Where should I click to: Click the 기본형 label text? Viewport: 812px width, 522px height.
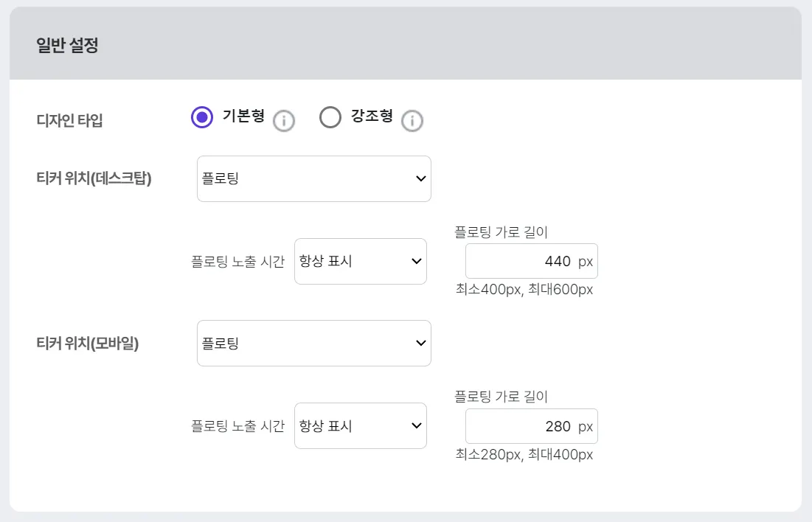point(243,116)
